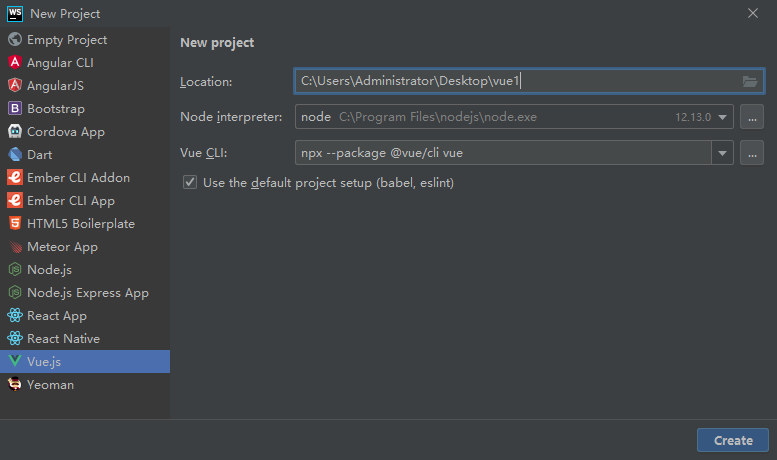Select the Empty Project globe icon
The width and height of the screenshot is (777, 460).
point(15,39)
